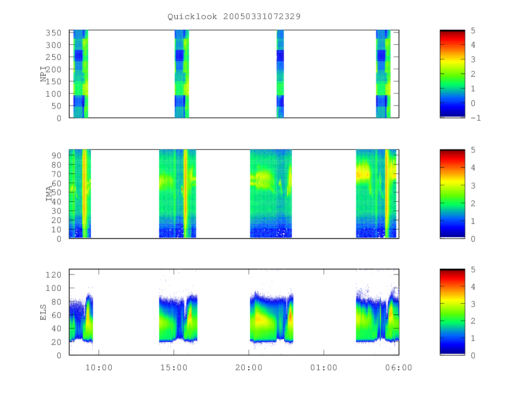Click the -1 tick on NPI colorbar
The height and width of the screenshot is (399, 532).
476,118
